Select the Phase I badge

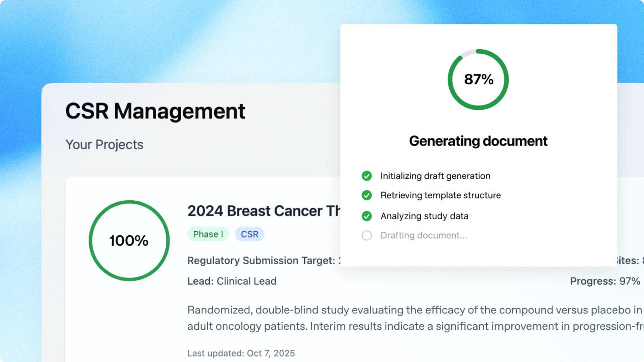coord(208,234)
